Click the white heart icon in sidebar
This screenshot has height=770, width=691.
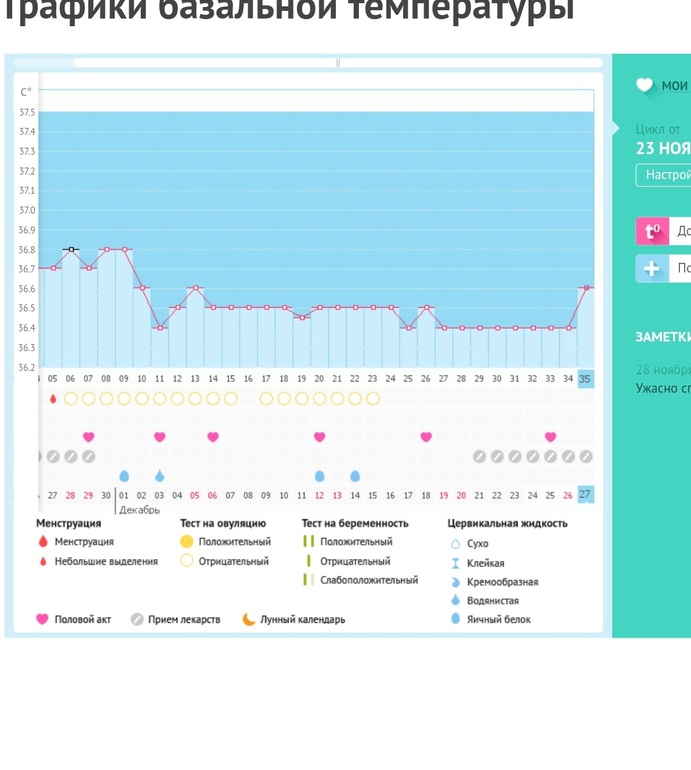(645, 85)
